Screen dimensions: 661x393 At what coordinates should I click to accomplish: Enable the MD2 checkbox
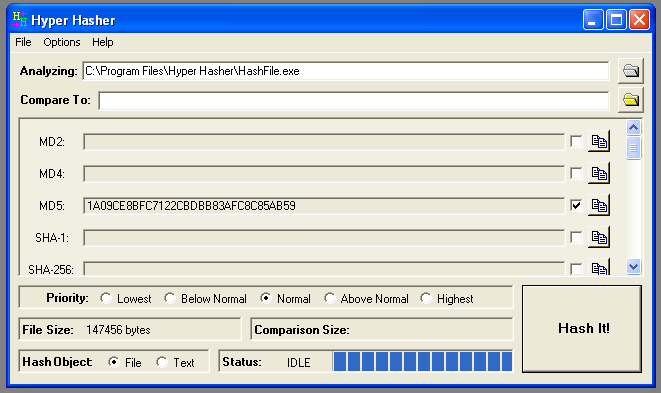(576, 141)
